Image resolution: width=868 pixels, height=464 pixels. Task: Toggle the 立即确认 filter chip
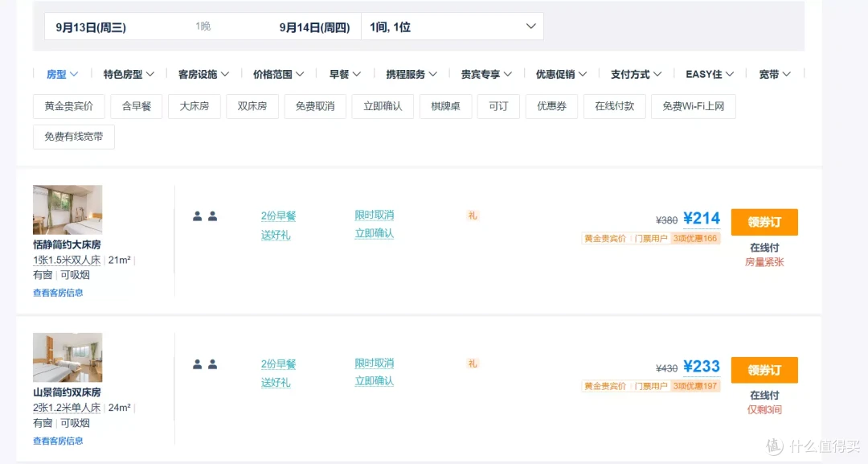(x=383, y=106)
